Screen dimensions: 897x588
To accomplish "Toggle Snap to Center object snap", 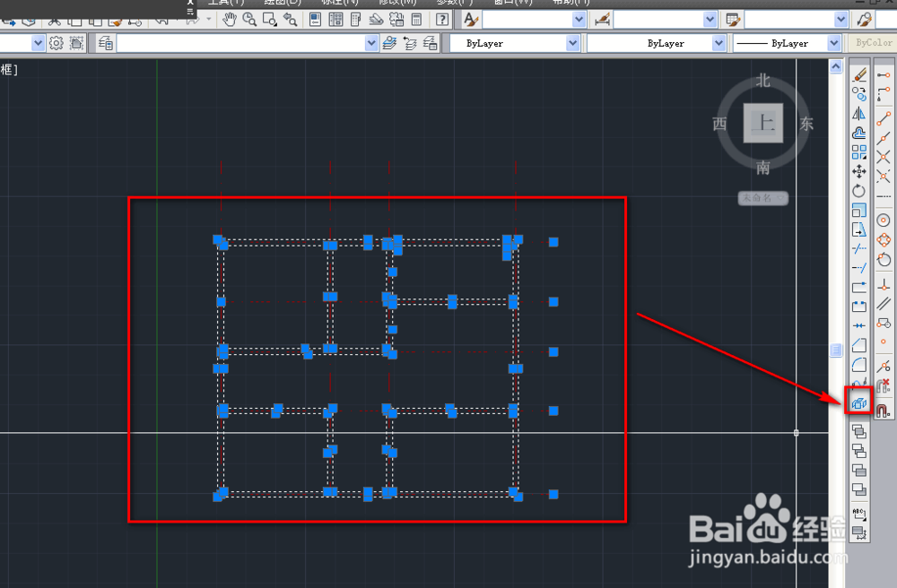I will (884, 220).
